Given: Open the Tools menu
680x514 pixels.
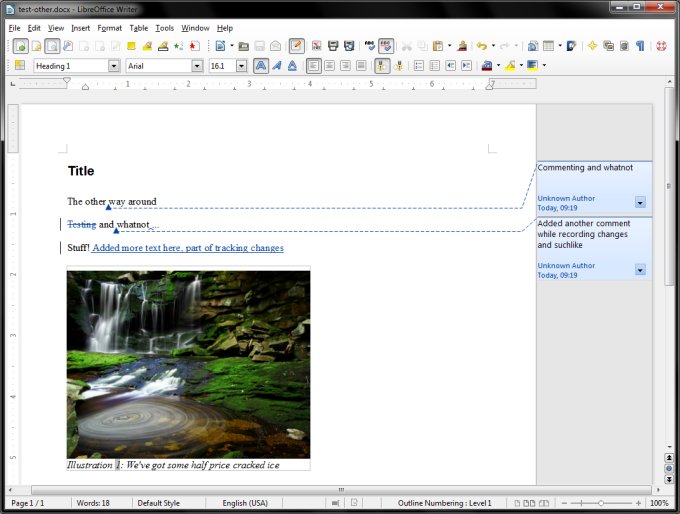Looking at the screenshot, I should tap(165, 28).
